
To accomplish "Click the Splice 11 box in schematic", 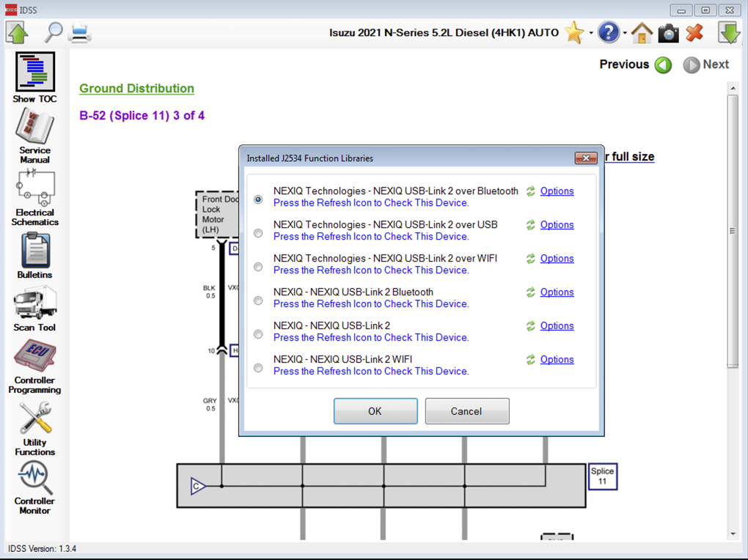I will (x=603, y=476).
